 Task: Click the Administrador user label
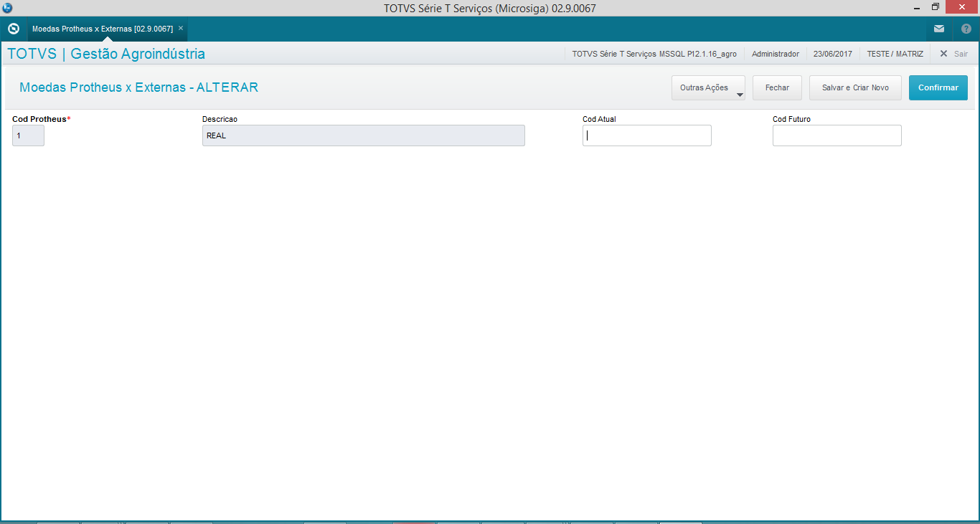coord(776,54)
